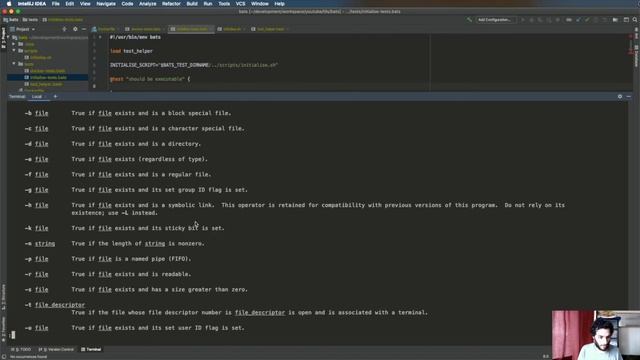Image resolution: width=640 pixels, height=360 pixels.
Task: Collapse the bats root project node
Action: 9,37
